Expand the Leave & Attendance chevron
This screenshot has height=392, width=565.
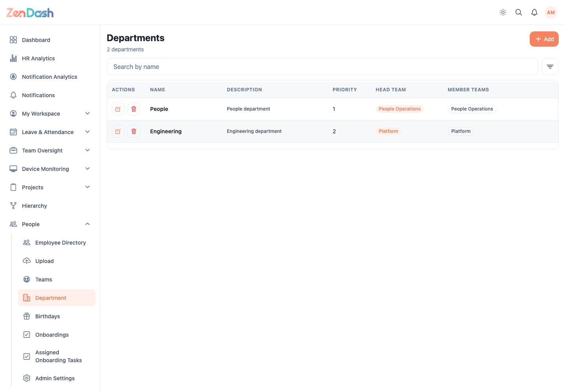click(x=87, y=132)
